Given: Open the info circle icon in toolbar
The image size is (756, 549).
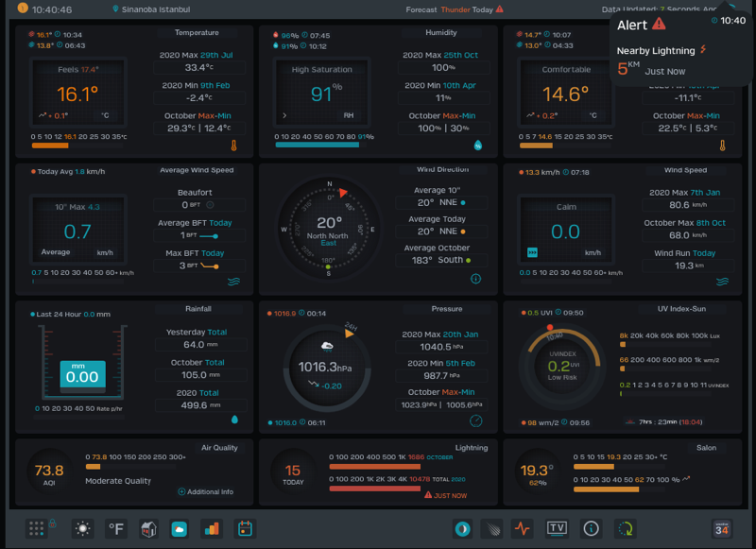Looking at the screenshot, I should 591,529.
